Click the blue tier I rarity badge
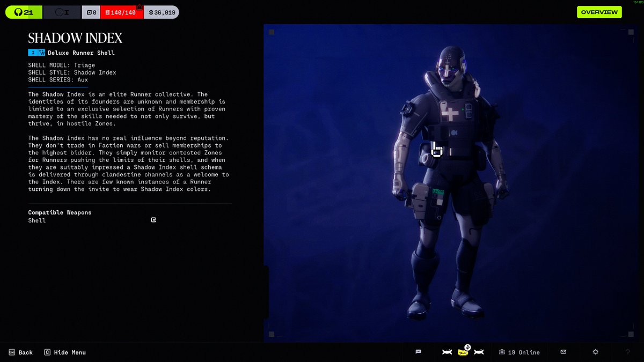Viewport: 644px width, 362px height. click(x=32, y=53)
